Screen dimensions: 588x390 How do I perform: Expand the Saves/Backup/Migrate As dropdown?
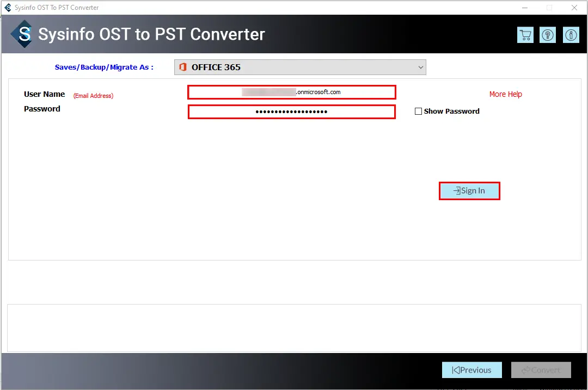point(300,67)
